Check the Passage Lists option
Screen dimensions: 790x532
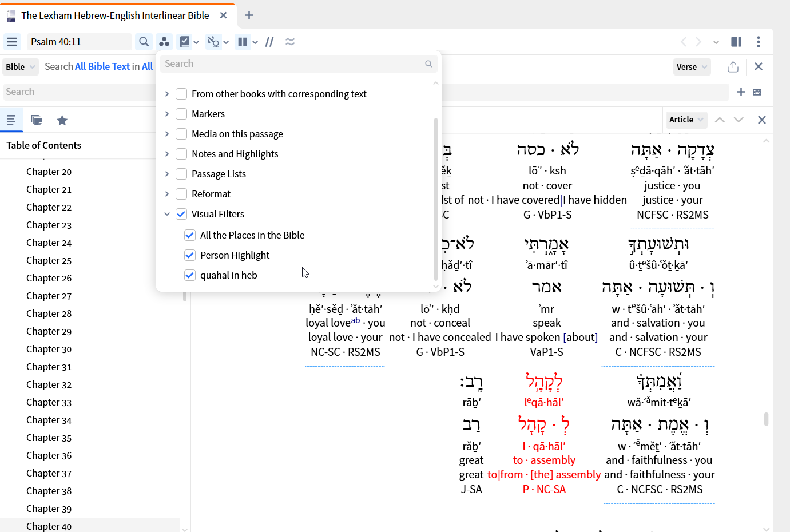pyautogui.click(x=181, y=174)
